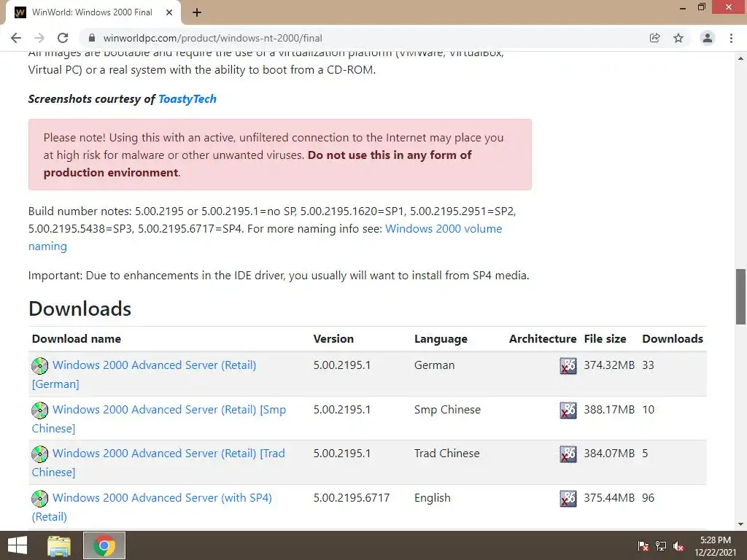Open the Chrome profile avatar menu
This screenshot has width=747, height=560.
708,38
